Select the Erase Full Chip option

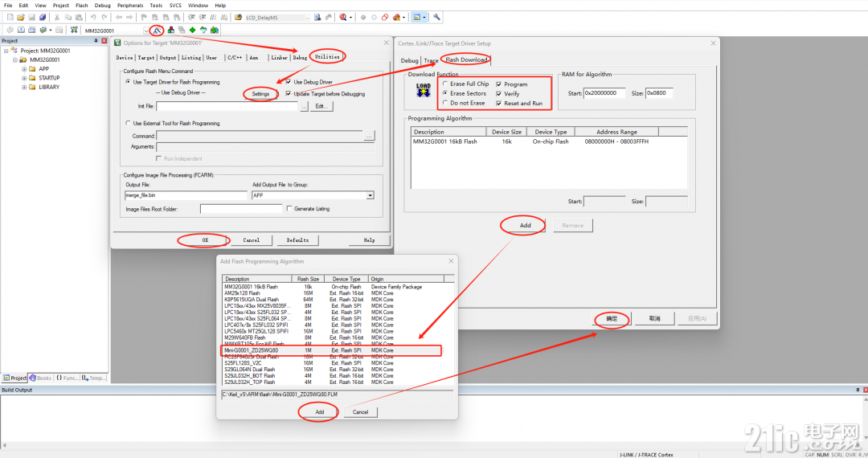tap(445, 84)
